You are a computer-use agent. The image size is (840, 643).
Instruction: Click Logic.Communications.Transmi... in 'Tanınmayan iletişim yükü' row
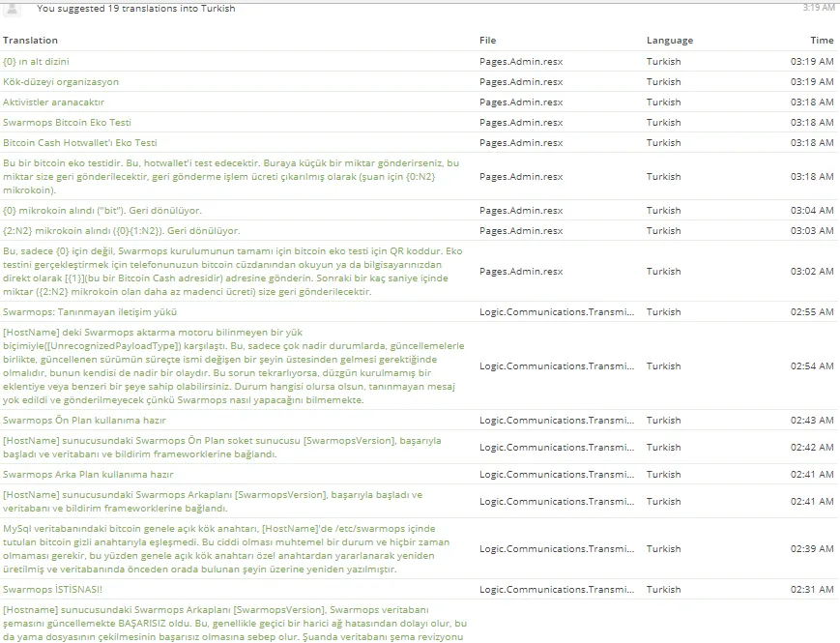tap(557, 312)
